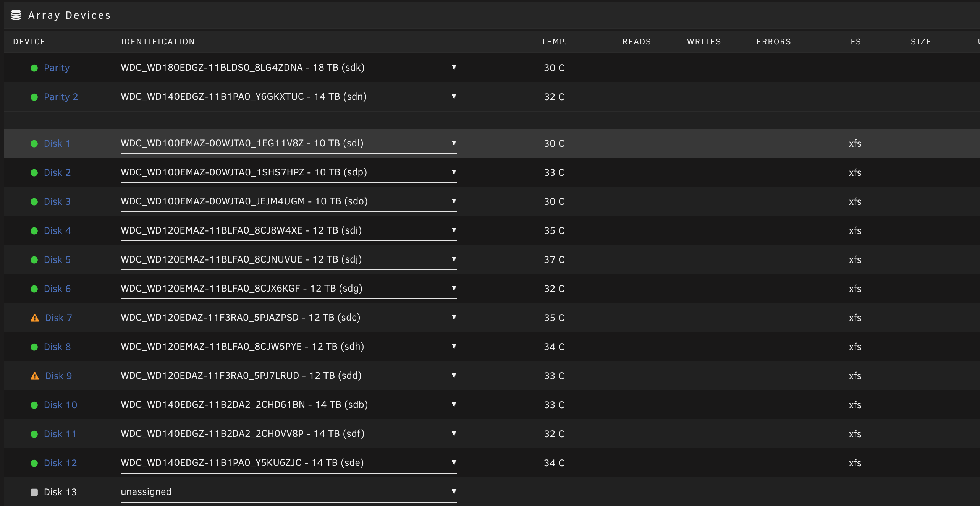Expand the Disk 2 device dropdown (sdp)
The width and height of the screenshot is (980, 506).
point(288,173)
